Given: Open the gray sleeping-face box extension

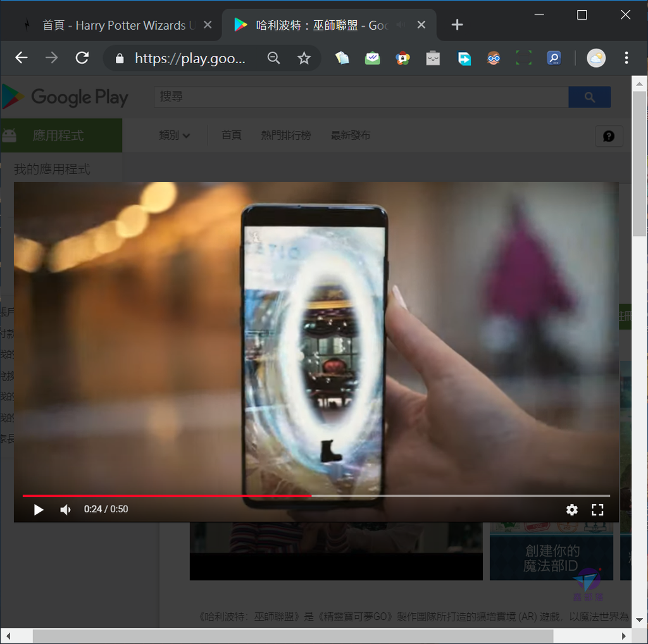Looking at the screenshot, I should [433, 58].
